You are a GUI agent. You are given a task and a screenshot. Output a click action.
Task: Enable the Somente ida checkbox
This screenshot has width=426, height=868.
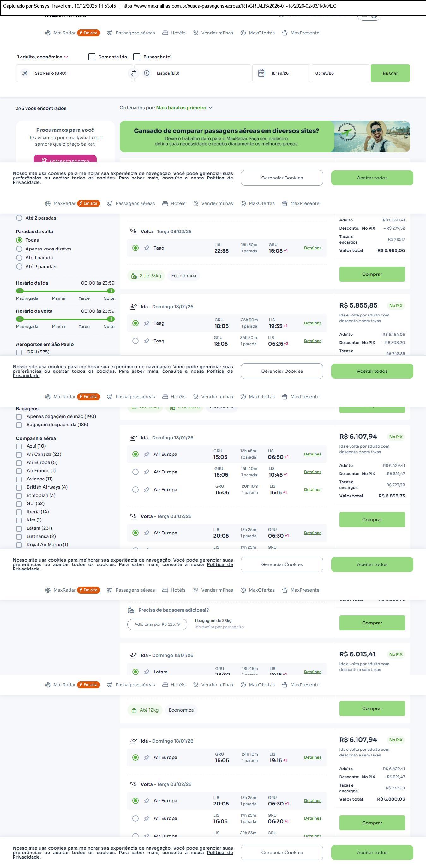92,57
